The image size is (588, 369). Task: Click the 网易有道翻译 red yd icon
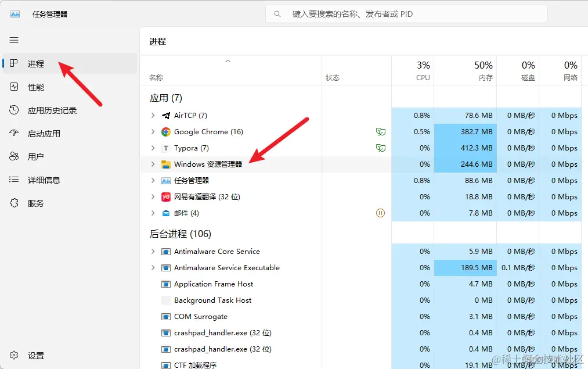tap(166, 196)
